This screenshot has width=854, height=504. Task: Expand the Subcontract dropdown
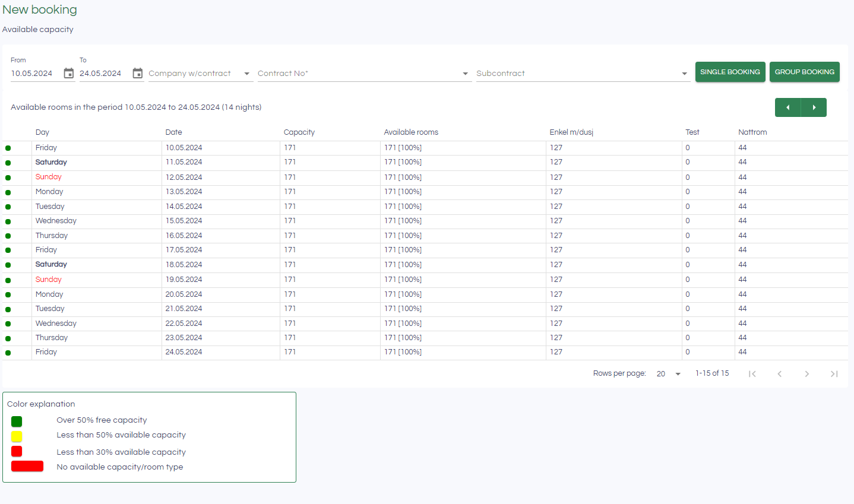pos(684,74)
